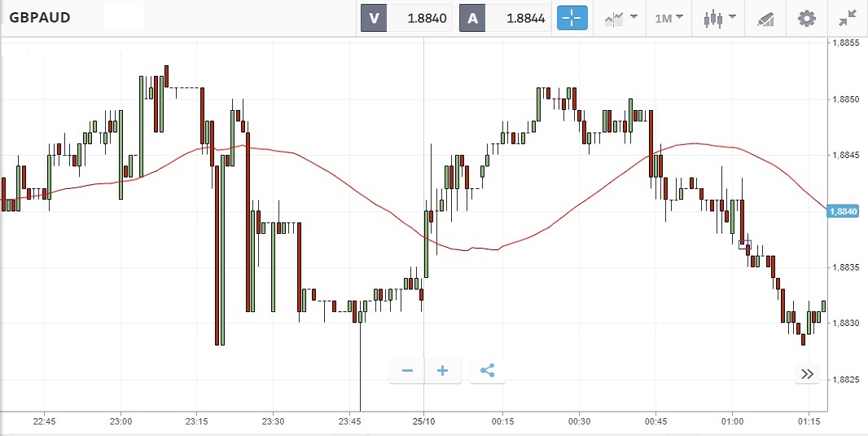Share the chart via share icon
The image size is (868, 436).
(487, 372)
